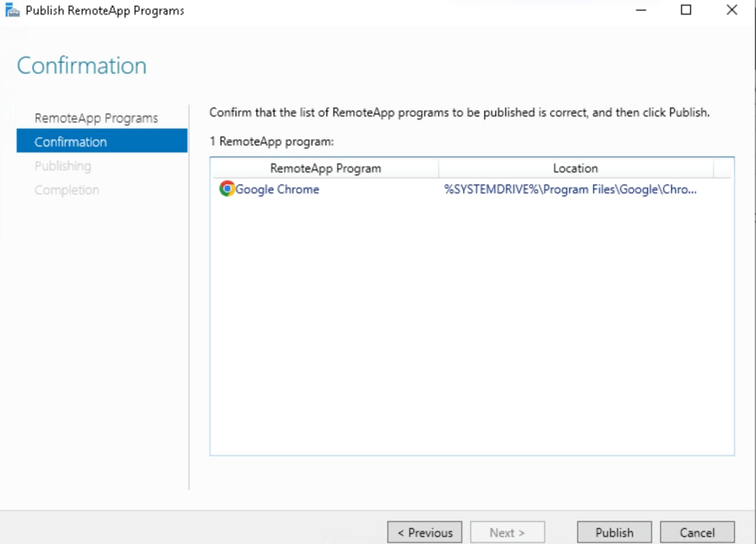Go back using the Previous button
The width and height of the screenshot is (756, 544).
point(423,532)
